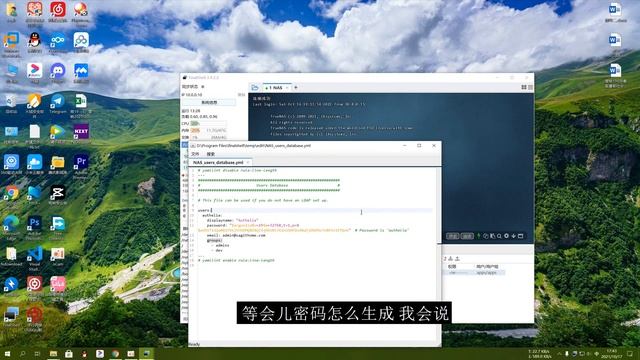
Task: Click the 'groups:' line in the editor
Action: (215, 240)
